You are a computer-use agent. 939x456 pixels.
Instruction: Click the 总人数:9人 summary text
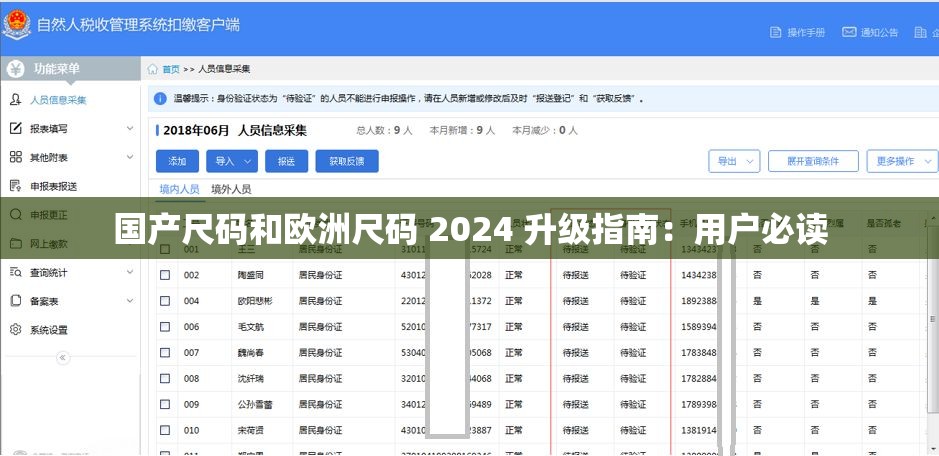[384, 130]
